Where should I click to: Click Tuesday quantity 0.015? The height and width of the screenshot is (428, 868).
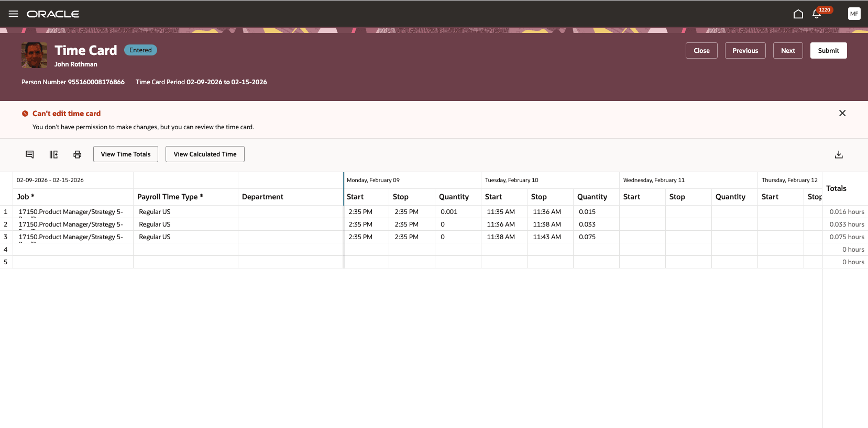(596, 212)
